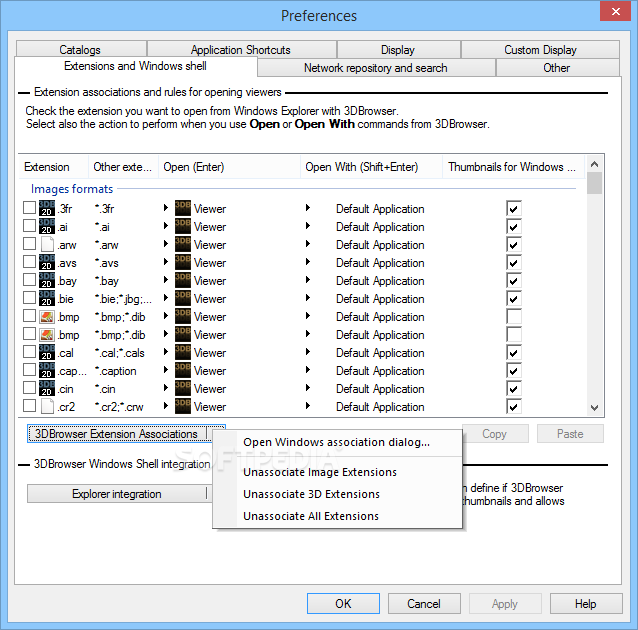This screenshot has height=630, width=638.
Task: Check the .ai extension association box
Action: 29,225
